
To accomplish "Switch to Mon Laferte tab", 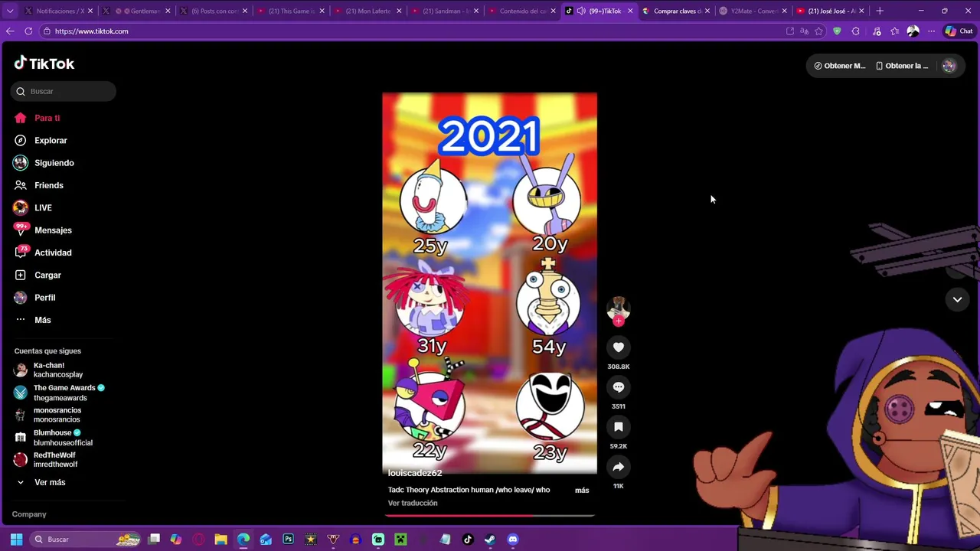I will (x=367, y=11).
